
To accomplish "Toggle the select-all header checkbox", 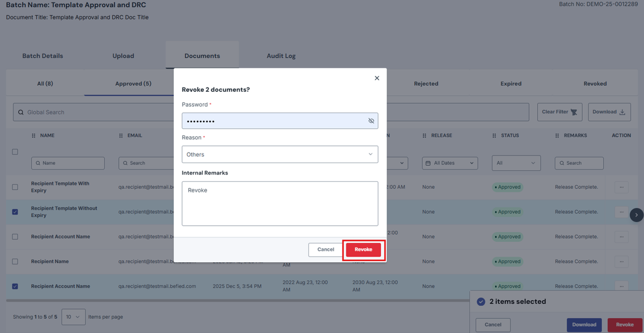I will [15, 152].
